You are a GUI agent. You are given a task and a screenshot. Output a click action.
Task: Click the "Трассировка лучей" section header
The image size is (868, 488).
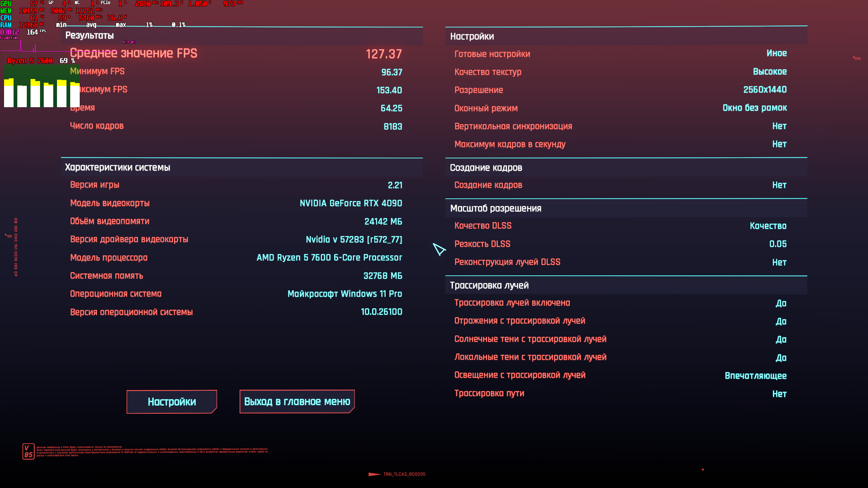click(x=489, y=285)
